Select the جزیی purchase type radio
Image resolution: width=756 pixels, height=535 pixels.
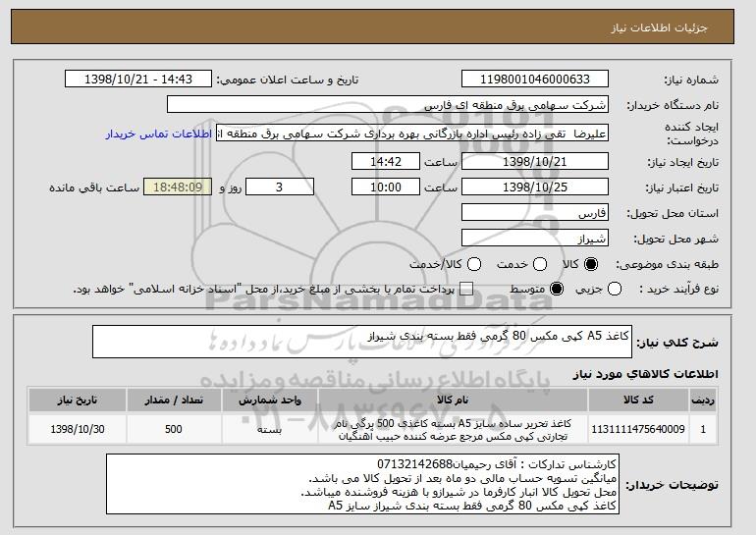[615, 290]
